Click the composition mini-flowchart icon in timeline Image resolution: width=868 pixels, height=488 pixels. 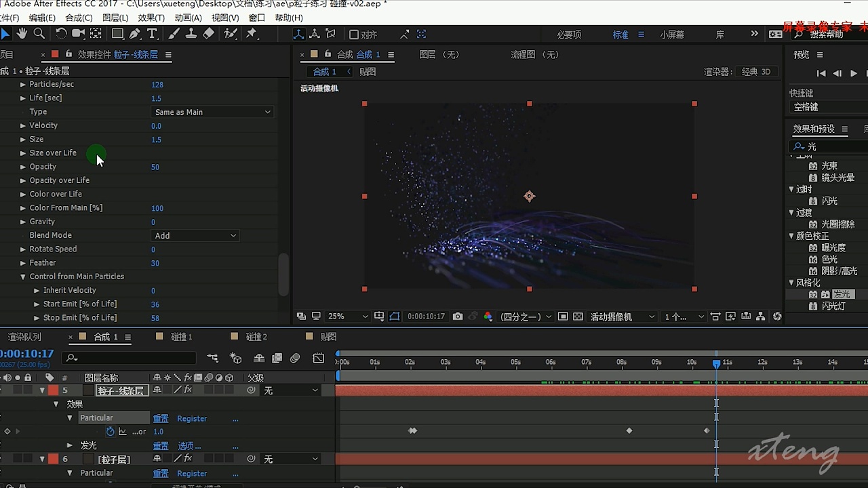[213, 358]
